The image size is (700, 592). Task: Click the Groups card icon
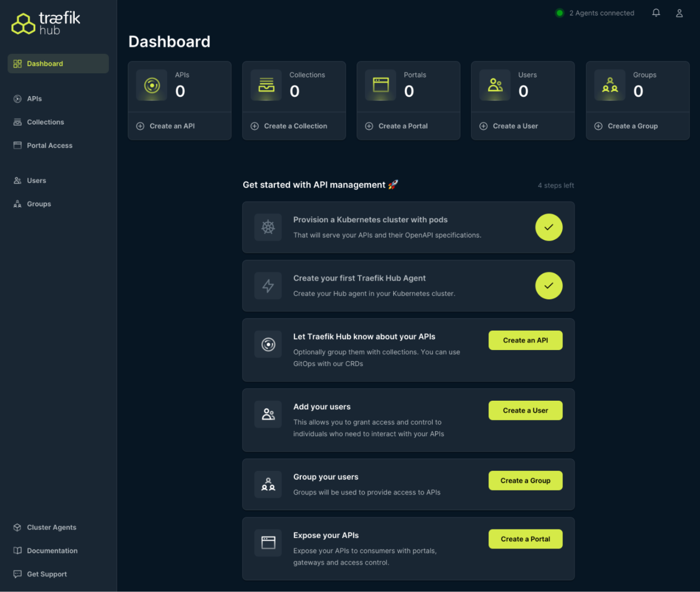click(610, 85)
